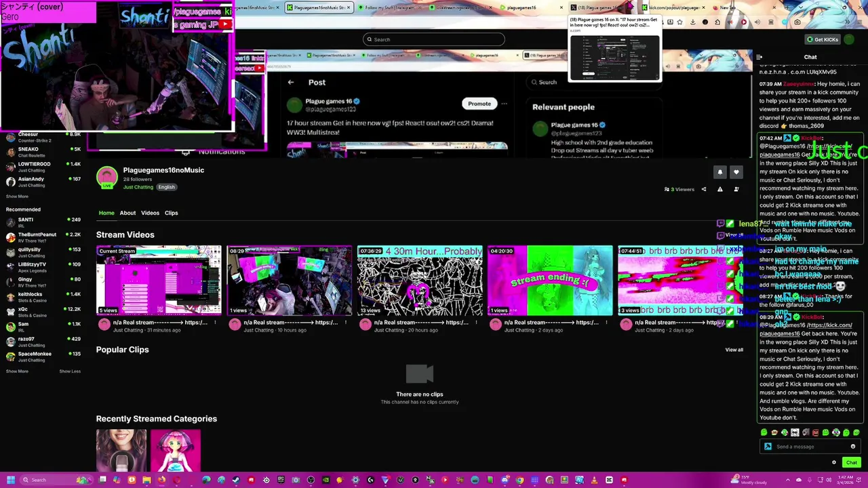Open razo97 recommended channel
Screen dimensions: 868x488
click(x=42, y=342)
